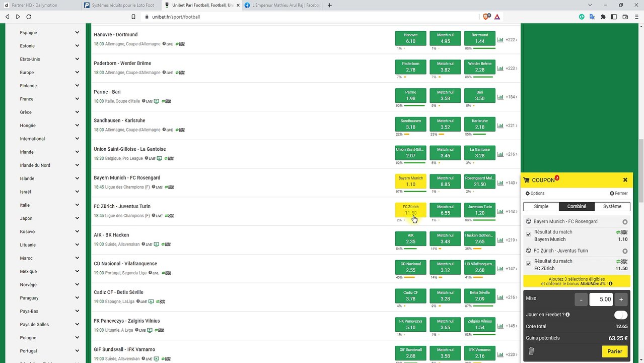
Task: Click live TV icon for Cadiz CF - Betis Séville
Action: [x=151, y=301]
